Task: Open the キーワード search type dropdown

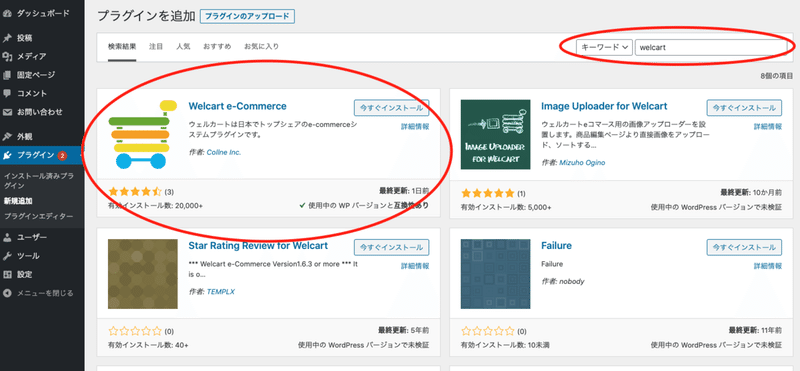Action: click(605, 47)
